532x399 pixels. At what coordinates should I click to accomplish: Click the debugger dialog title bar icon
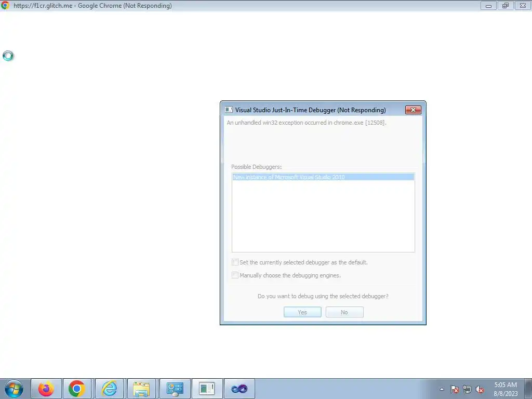229,110
